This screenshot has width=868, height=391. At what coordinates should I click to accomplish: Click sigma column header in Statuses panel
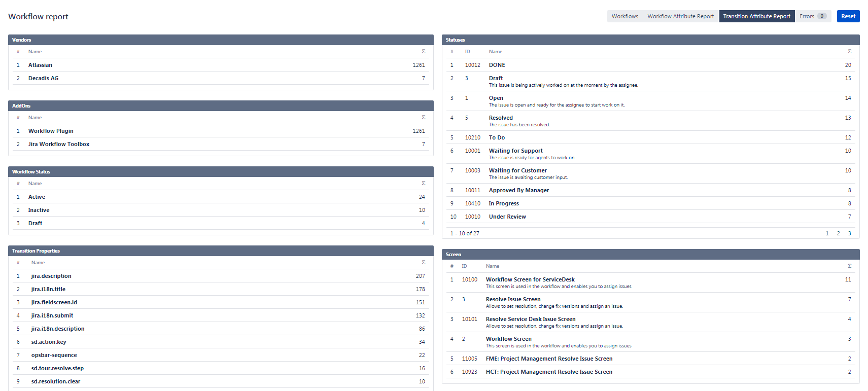(850, 52)
